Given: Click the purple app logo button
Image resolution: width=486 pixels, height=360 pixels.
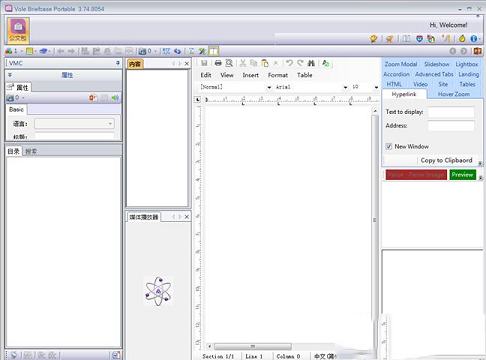Looking at the screenshot, I should [x=18, y=30].
